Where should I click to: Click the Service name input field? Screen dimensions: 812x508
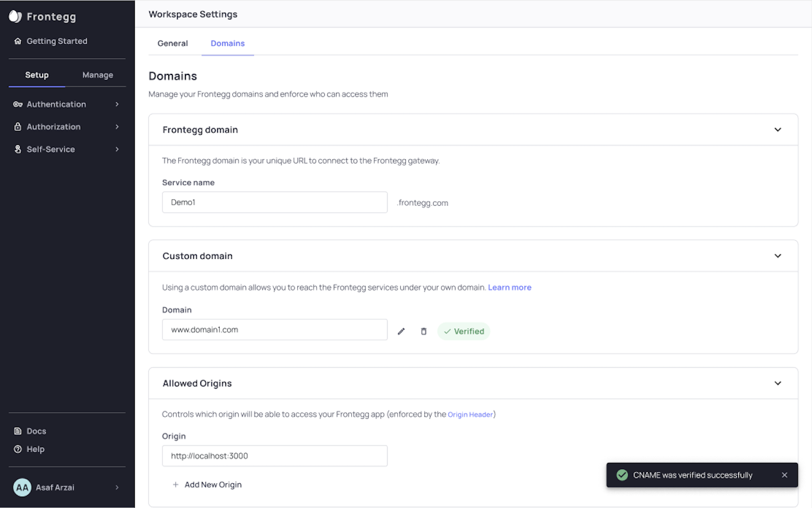click(275, 202)
